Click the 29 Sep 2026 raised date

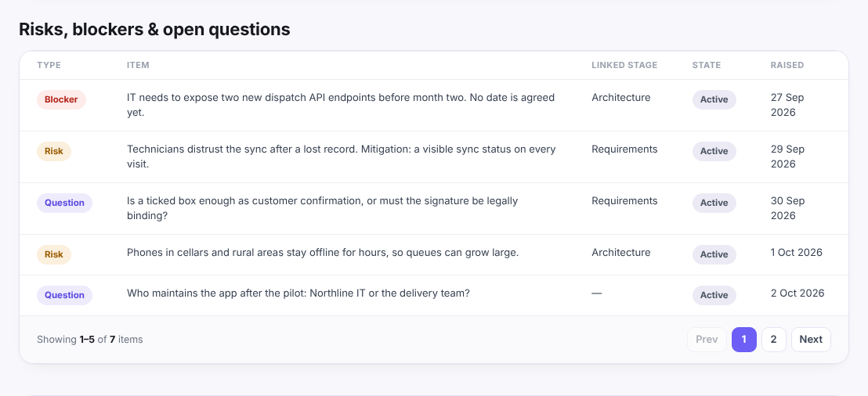click(787, 157)
